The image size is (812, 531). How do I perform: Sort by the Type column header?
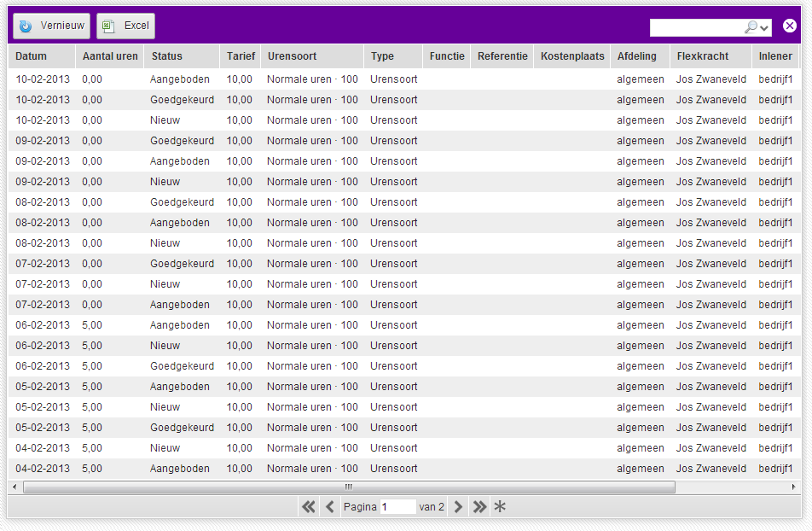click(393, 56)
